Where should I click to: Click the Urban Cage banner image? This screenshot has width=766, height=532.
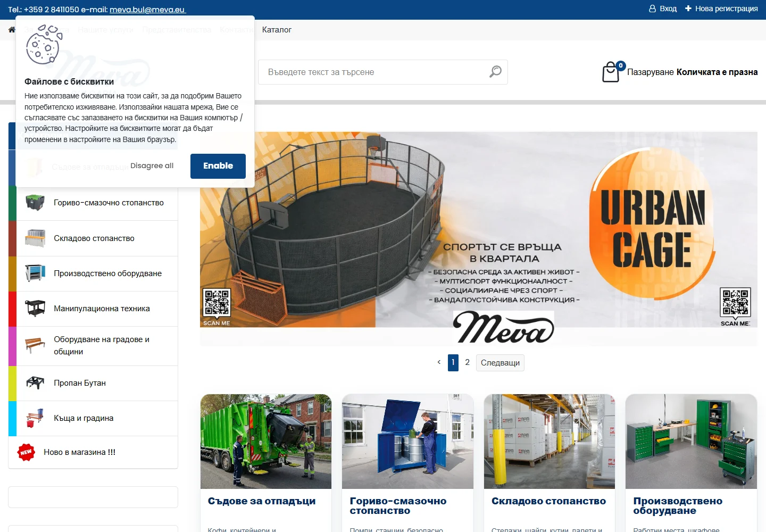click(479, 239)
